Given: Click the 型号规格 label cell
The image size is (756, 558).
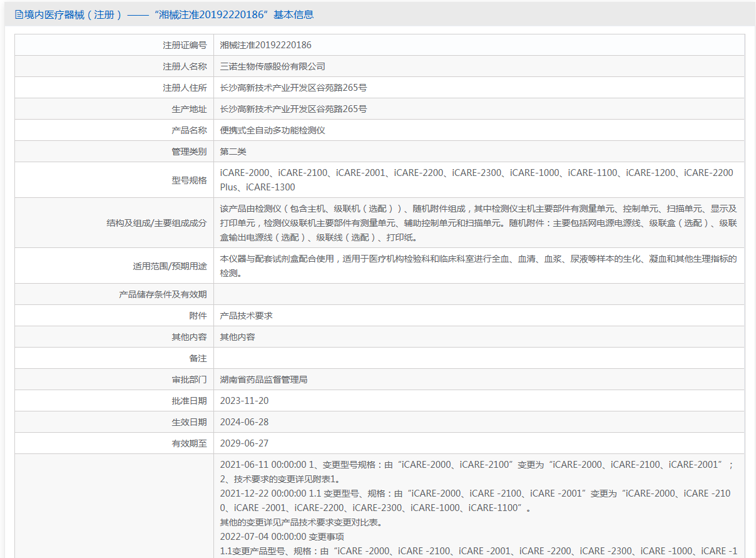Looking at the screenshot, I should point(114,180).
